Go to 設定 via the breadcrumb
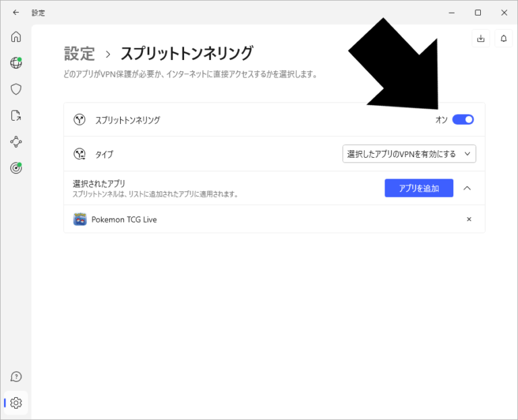The height and width of the screenshot is (420, 518). pyautogui.click(x=79, y=53)
